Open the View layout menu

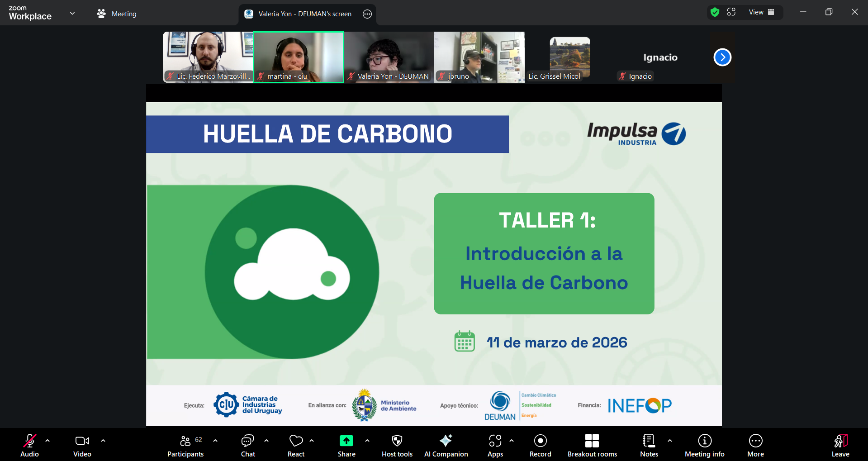point(762,12)
